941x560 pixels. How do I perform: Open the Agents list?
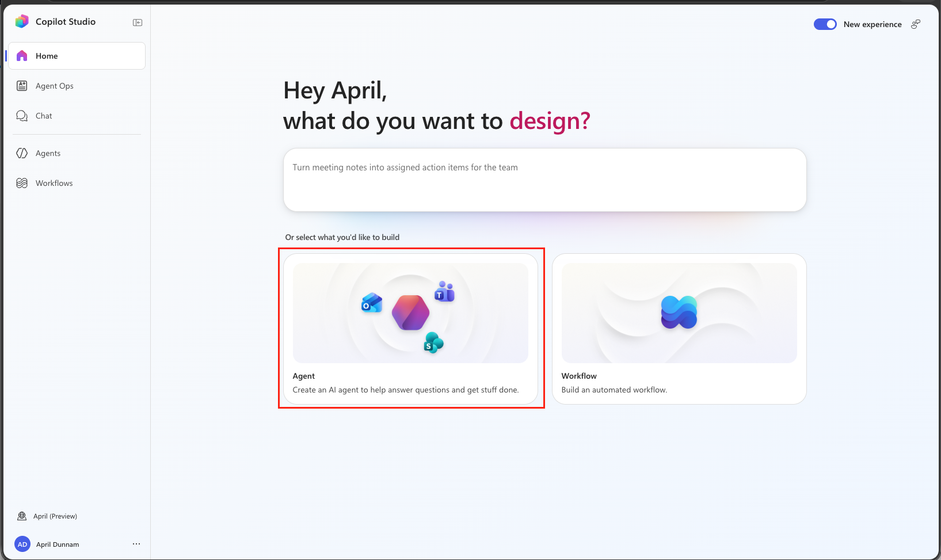pos(77,153)
